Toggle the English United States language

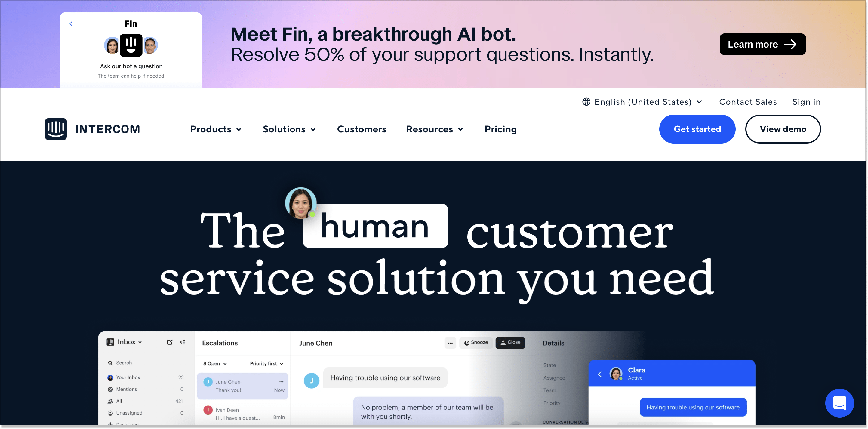(x=644, y=102)
